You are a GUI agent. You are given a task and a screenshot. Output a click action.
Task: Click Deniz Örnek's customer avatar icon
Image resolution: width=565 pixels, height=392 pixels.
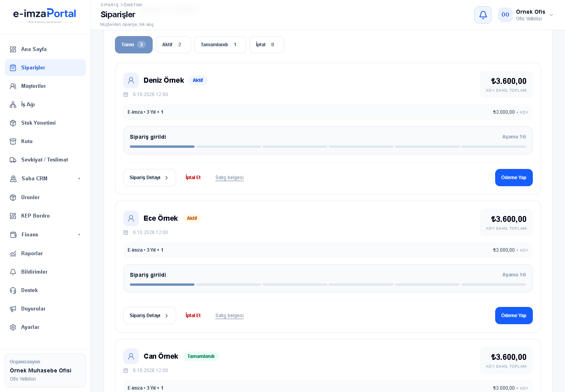tap(131, 80)
